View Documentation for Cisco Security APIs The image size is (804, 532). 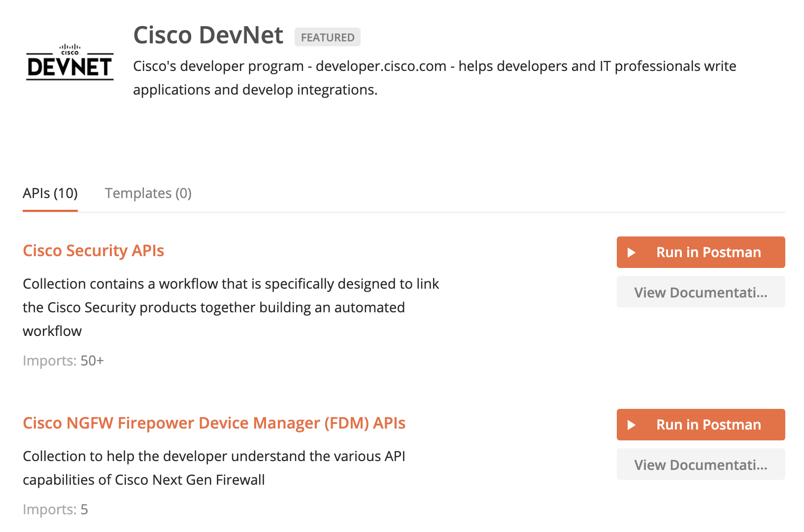coord(701,292)
